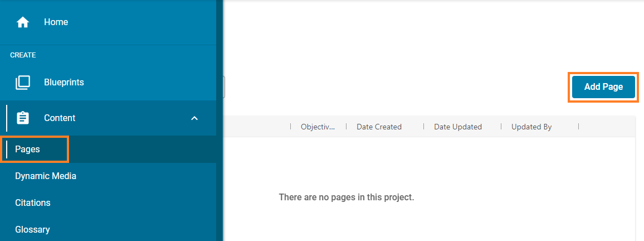Viewport: 644px width, 241px height.
Task: Sort by Objectives column header
Action: 318,127
